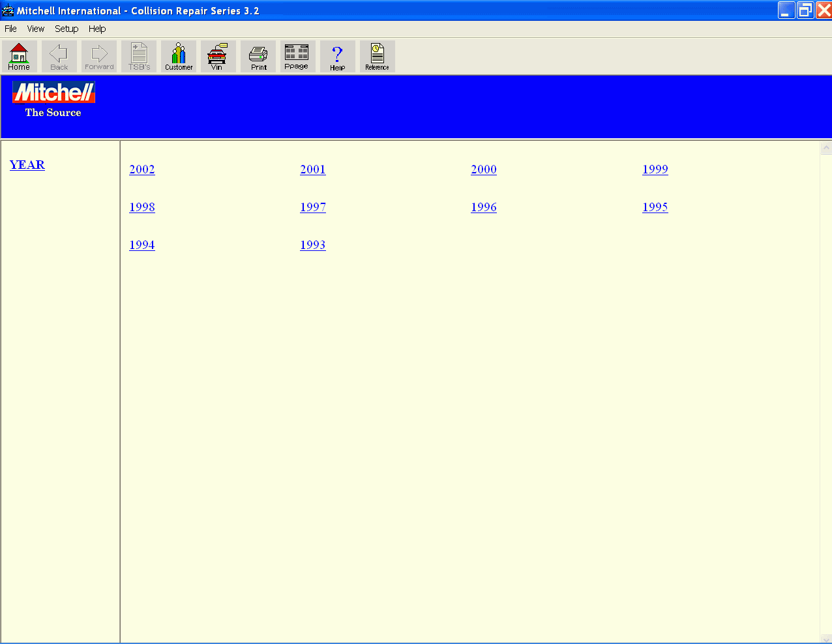This screenshot has height=644, width=832.
Task: Click the 1993 year link
Action: (313, 245)
